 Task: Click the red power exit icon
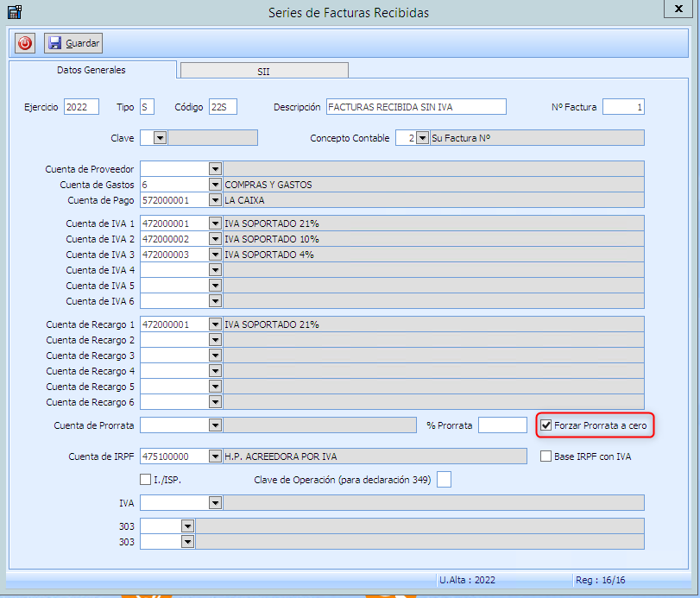(x=25, y=42)
